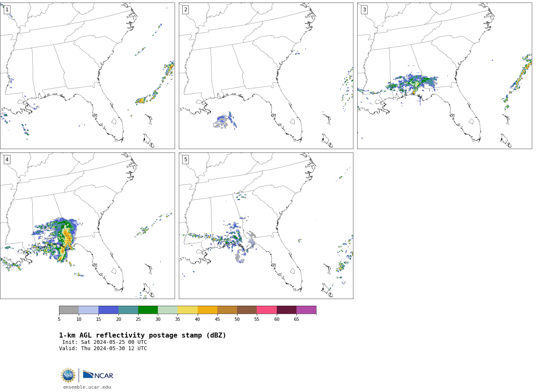536x392 pixels.
Task: Click the blue 15-20 dBZ swatch
Action: coord(108,310)
